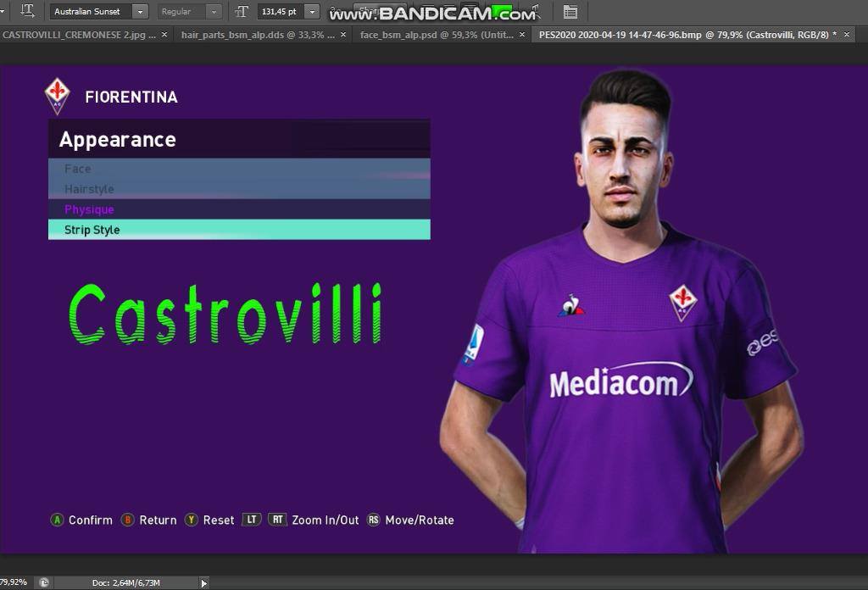
Task: Switch to CASTROVILLI_CREMONESE 2.jpg tab
Action: 79,34
